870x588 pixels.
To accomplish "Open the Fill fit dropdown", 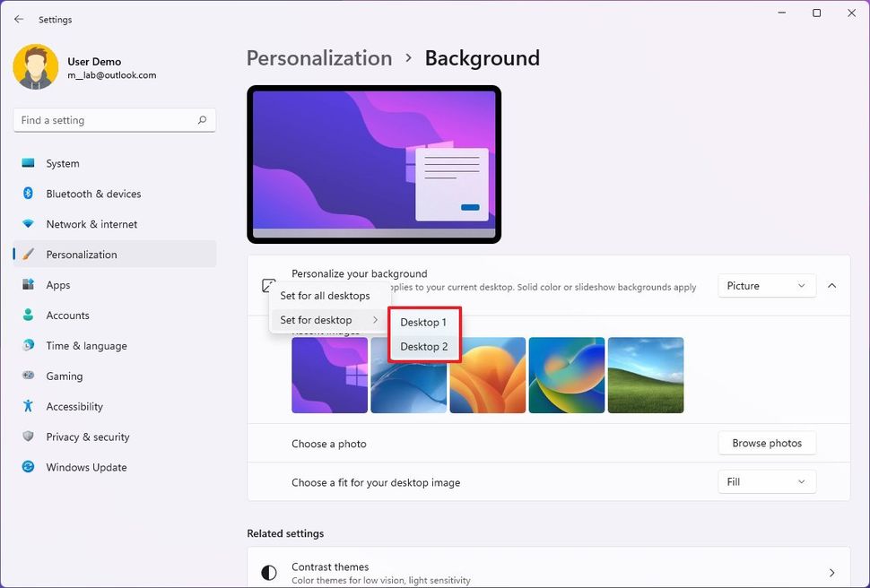I will pos(766,482).
